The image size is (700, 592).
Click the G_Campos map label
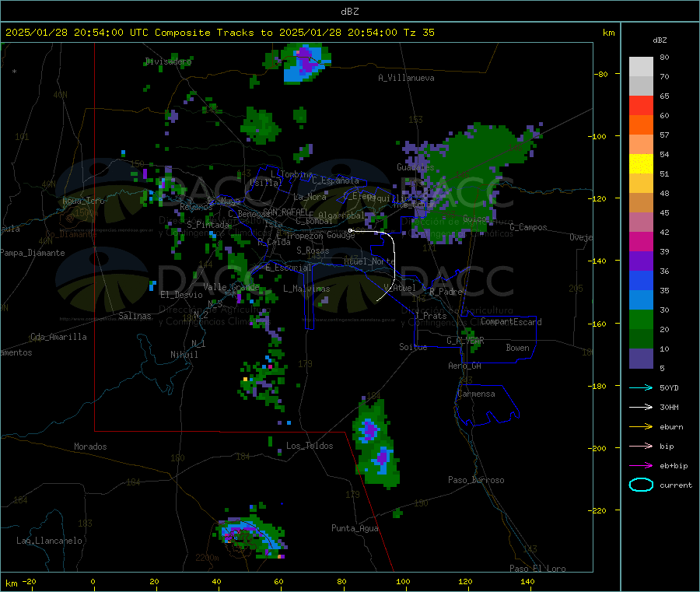pyautogui.click(x=529, y=227)
